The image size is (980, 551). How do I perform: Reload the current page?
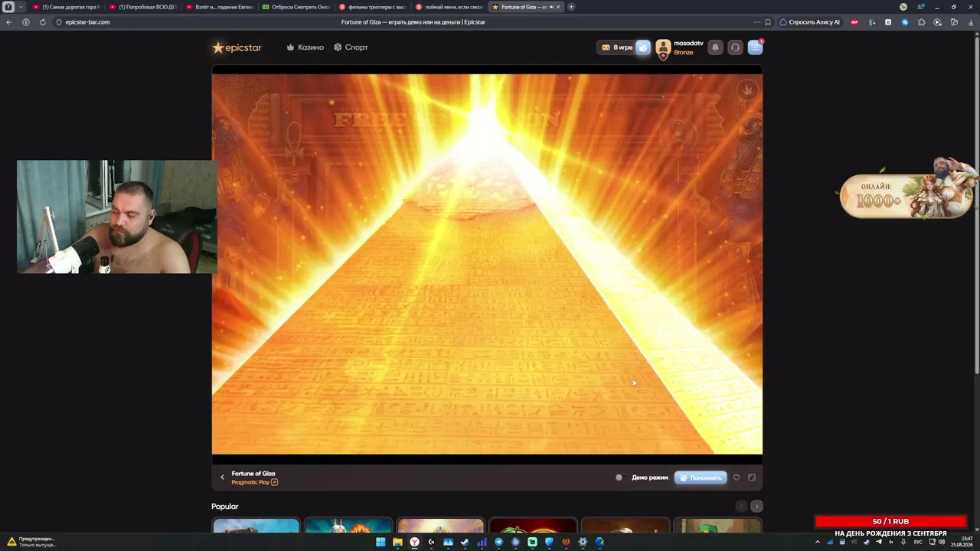[42, 22]
